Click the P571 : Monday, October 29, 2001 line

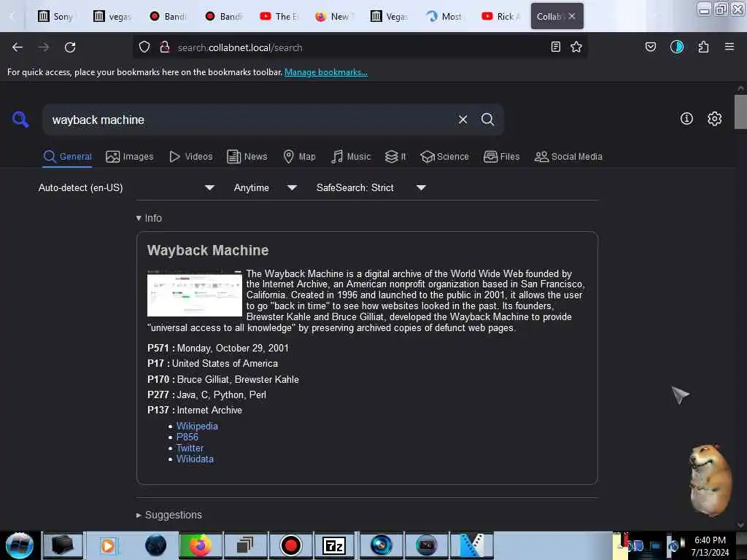click(217, 348)
